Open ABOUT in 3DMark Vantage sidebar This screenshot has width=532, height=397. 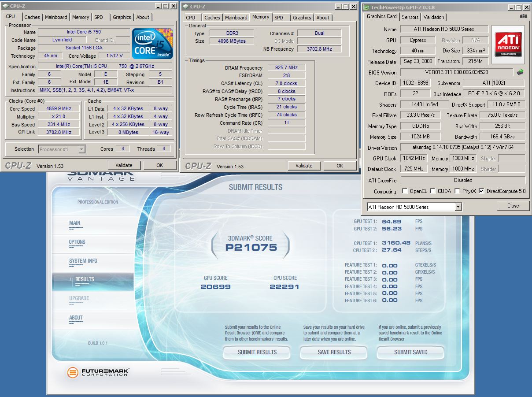(76, 318)
